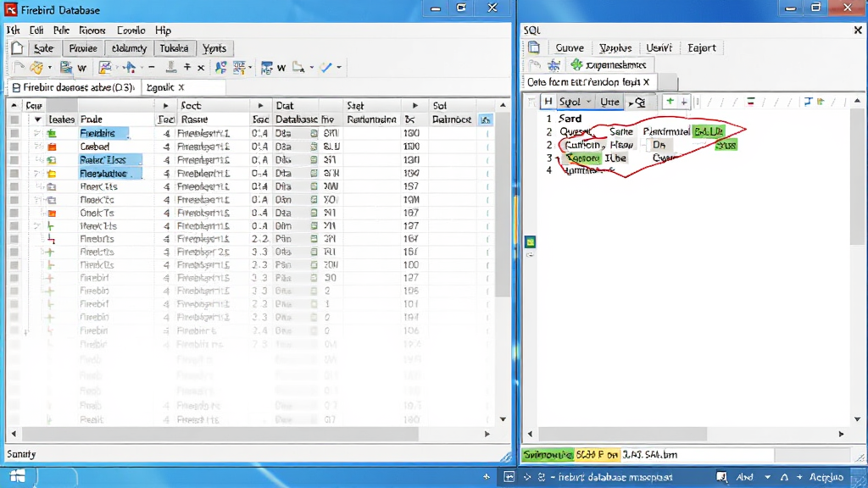Click the red and green lines icon in SQL toolbar
The image size is (868, 488).
click(751, 102)
